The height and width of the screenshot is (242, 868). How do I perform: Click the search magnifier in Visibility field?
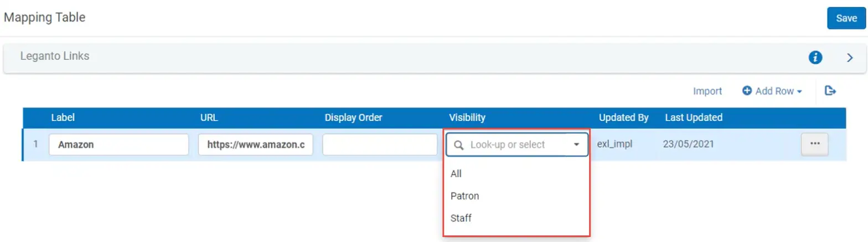pyautogui.click(x=458, y=145)
